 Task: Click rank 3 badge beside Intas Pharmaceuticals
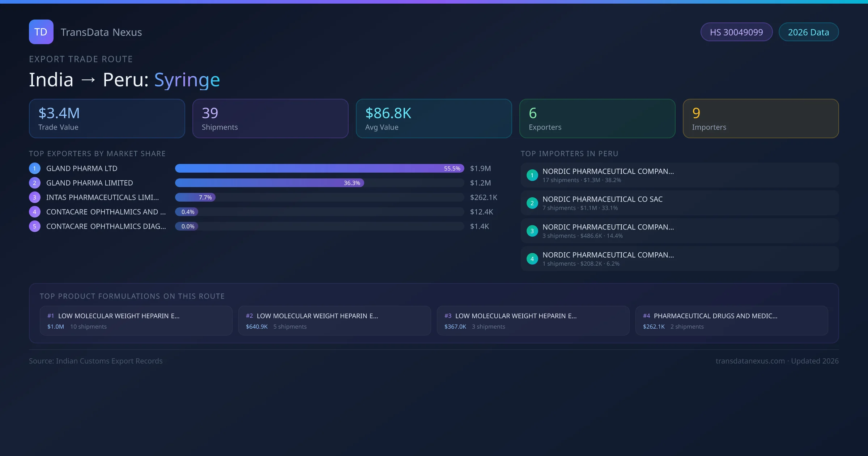[x=35, y=197]
